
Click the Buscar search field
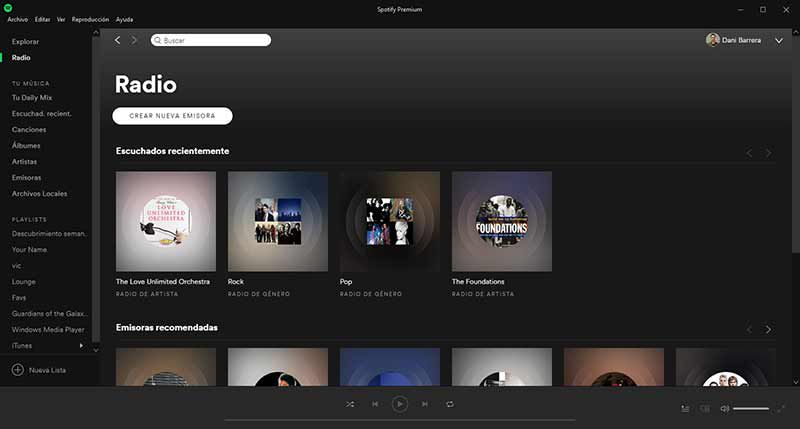(211, 40)
